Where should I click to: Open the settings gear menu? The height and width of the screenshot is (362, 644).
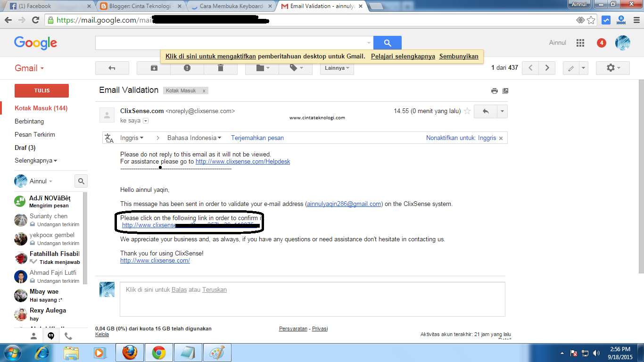point(613,68)
